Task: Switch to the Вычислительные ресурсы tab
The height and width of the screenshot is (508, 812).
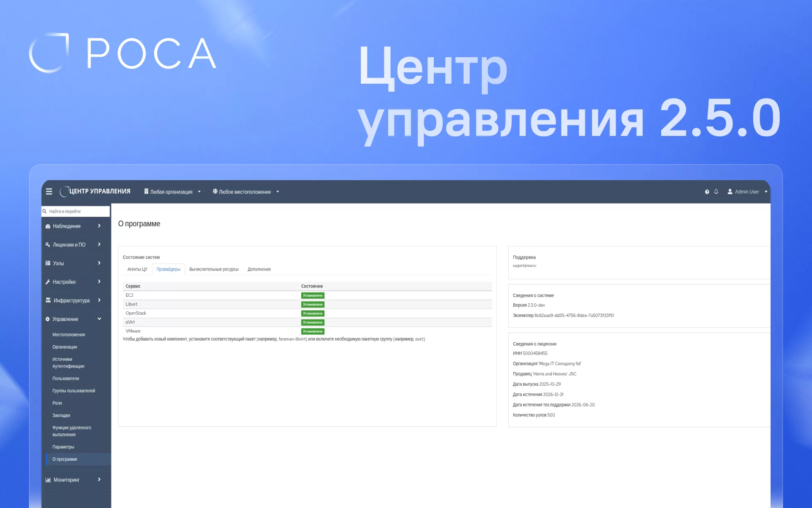Action: tap(214, 269)
